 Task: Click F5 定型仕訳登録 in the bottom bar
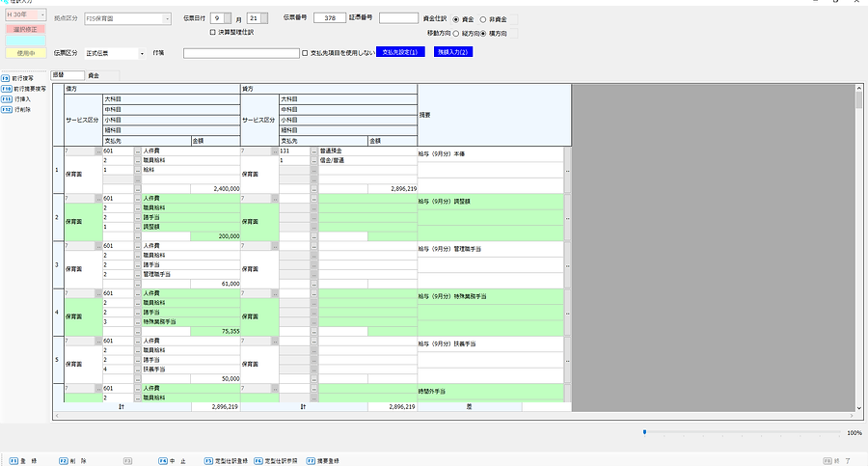tap(226, 461)
